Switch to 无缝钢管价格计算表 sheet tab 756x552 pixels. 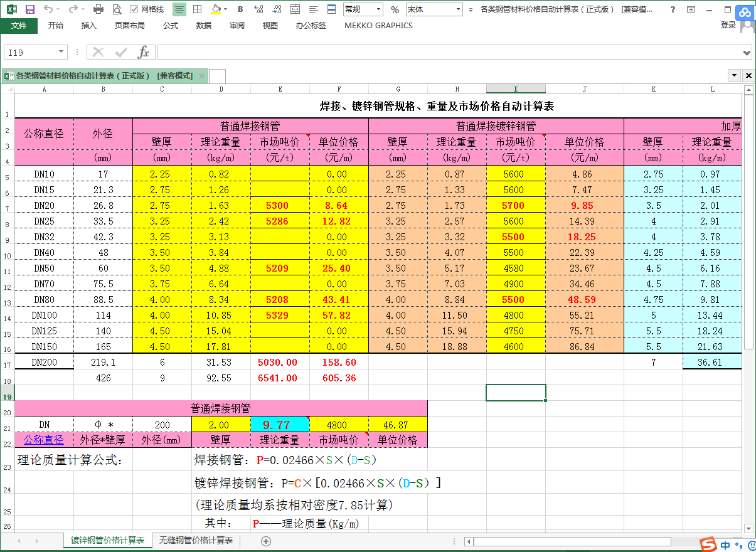196,540
